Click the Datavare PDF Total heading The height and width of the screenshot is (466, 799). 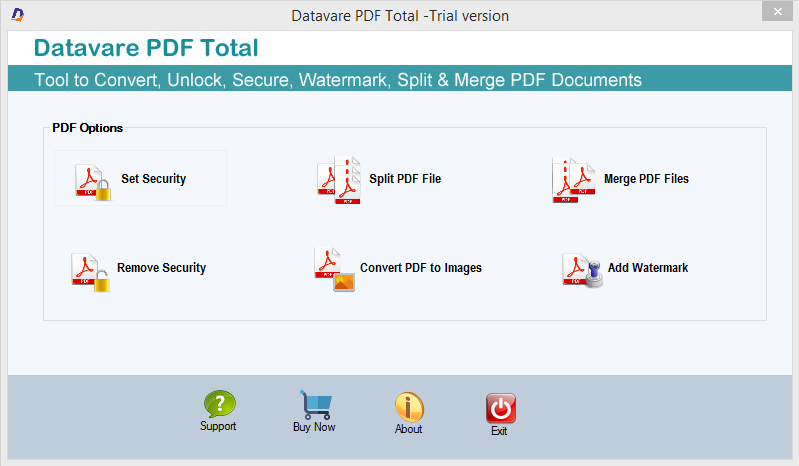(x=146, y=48)
